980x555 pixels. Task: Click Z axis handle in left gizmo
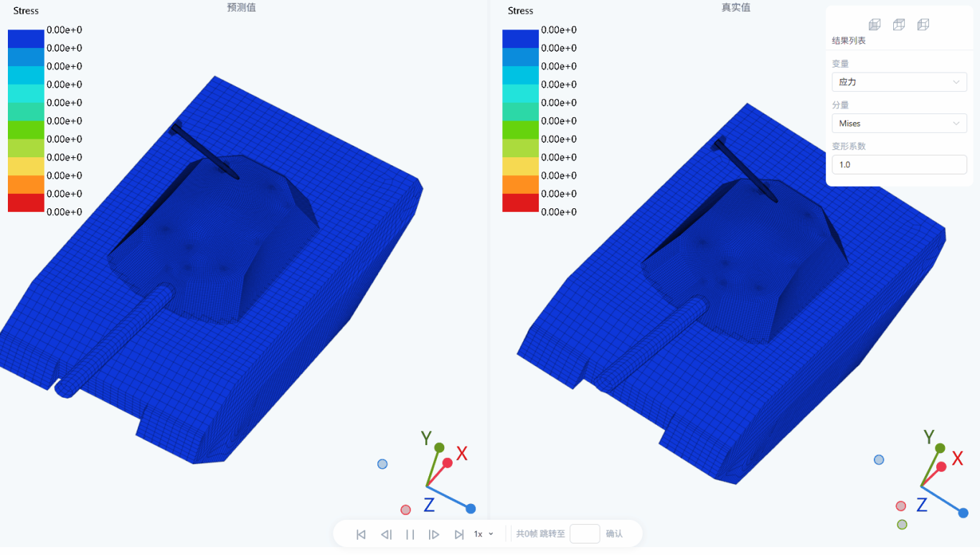471,508
